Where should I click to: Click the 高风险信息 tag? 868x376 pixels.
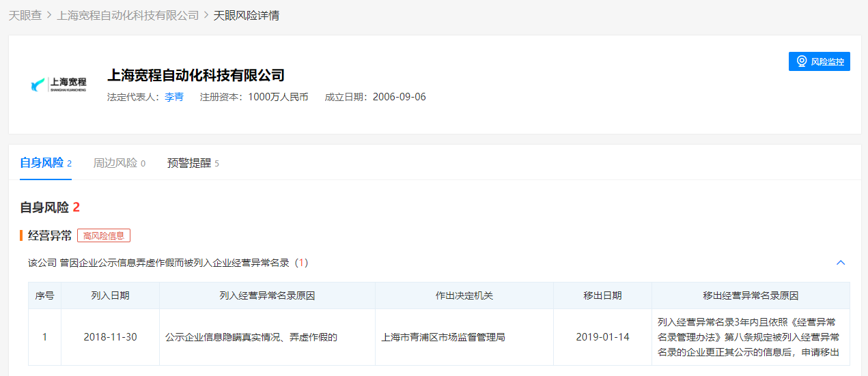pos(104,235)
